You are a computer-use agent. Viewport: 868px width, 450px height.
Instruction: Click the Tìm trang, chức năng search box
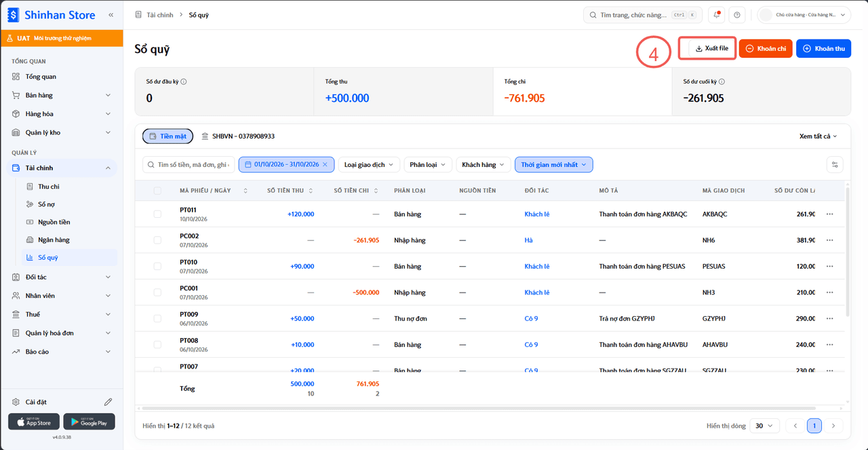tap(643, 15)
